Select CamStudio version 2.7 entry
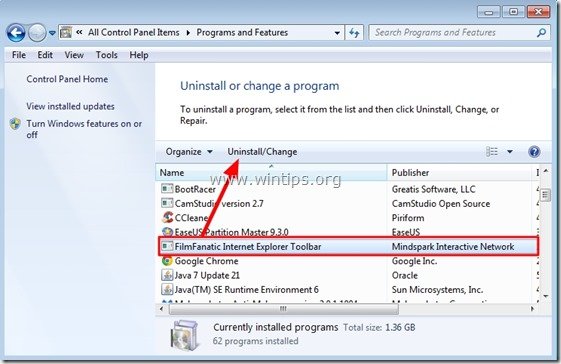This screenshot has height=364, width=561. click(219, 204)
